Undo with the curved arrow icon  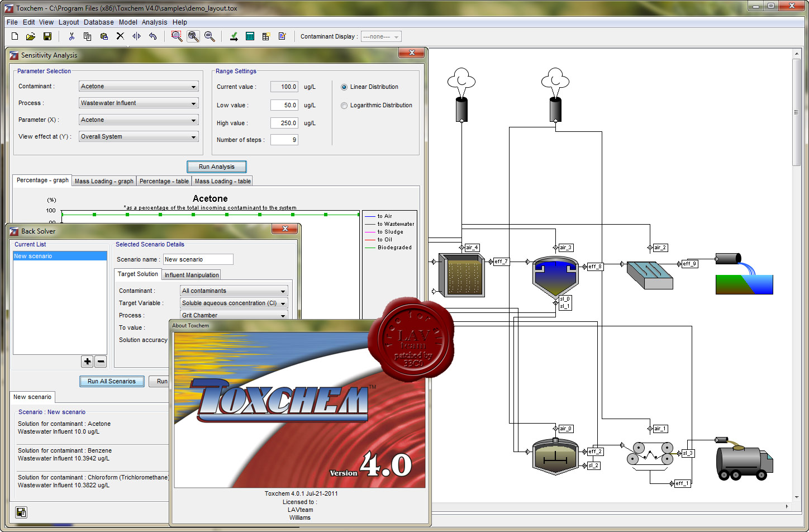153,36
